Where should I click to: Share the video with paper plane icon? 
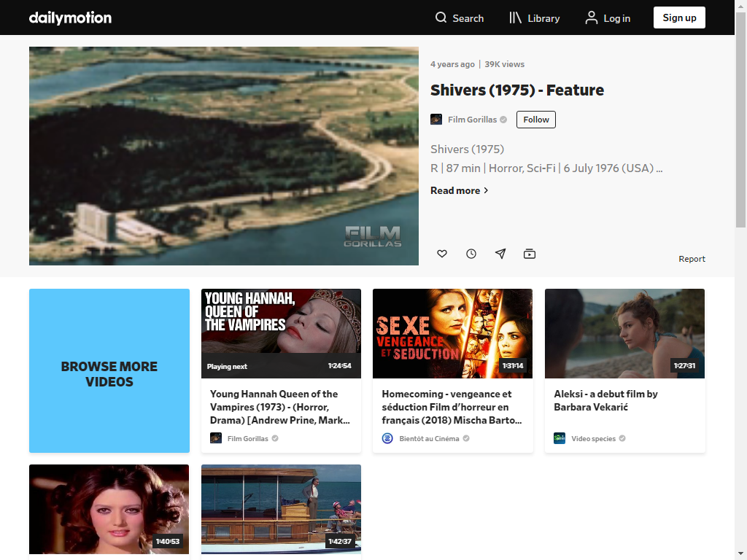coord(500,254)
